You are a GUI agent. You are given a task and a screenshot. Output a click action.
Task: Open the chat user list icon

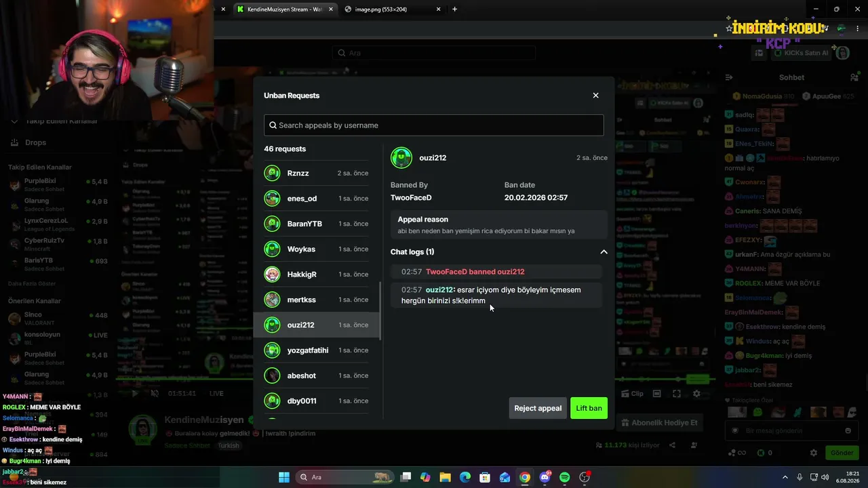pos(854,77)
